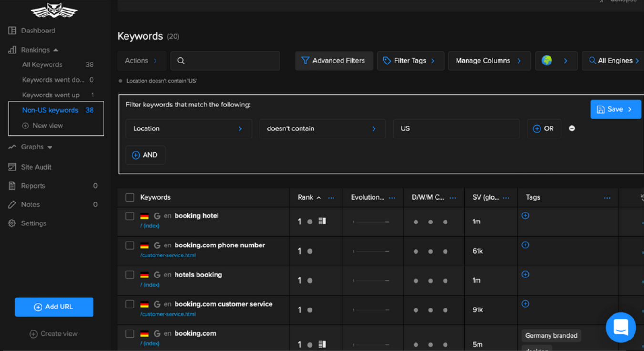Click the Settings gear icon
The height and width of the screenshot is (351, 644).
(12, 223)
